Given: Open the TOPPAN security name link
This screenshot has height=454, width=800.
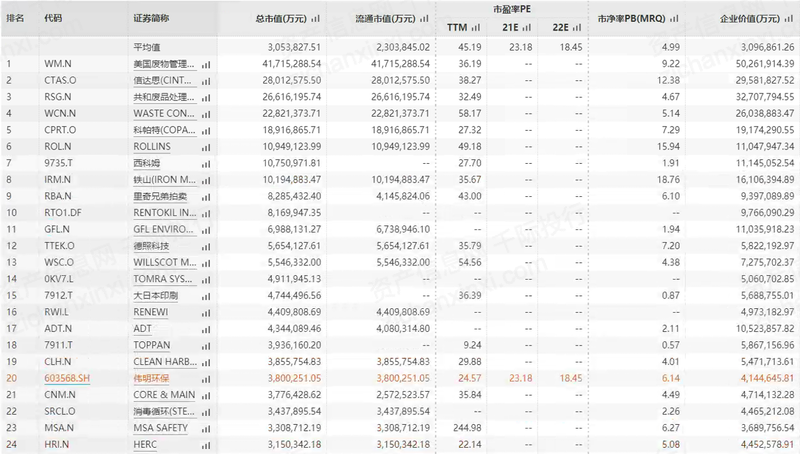Looking at the screenshot, I should pyautogui.click(x=152, y=345).
